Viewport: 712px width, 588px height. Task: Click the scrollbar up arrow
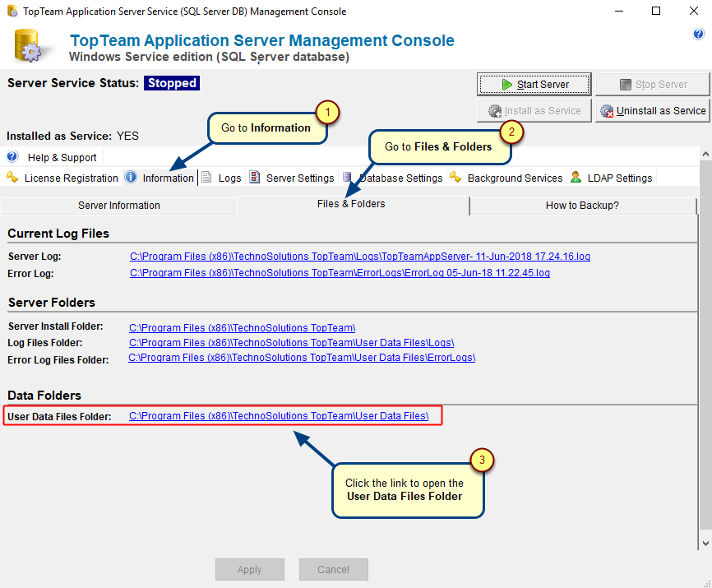pos(705,155)
